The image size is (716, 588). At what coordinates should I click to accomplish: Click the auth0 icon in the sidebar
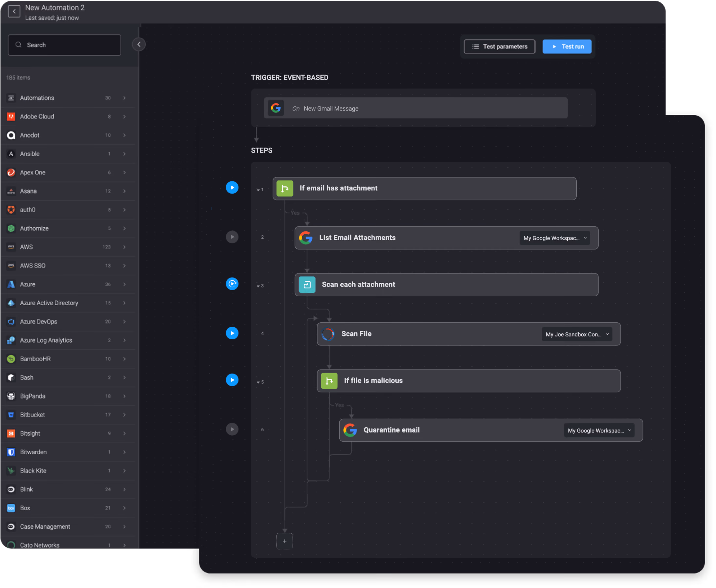(11, 210)
